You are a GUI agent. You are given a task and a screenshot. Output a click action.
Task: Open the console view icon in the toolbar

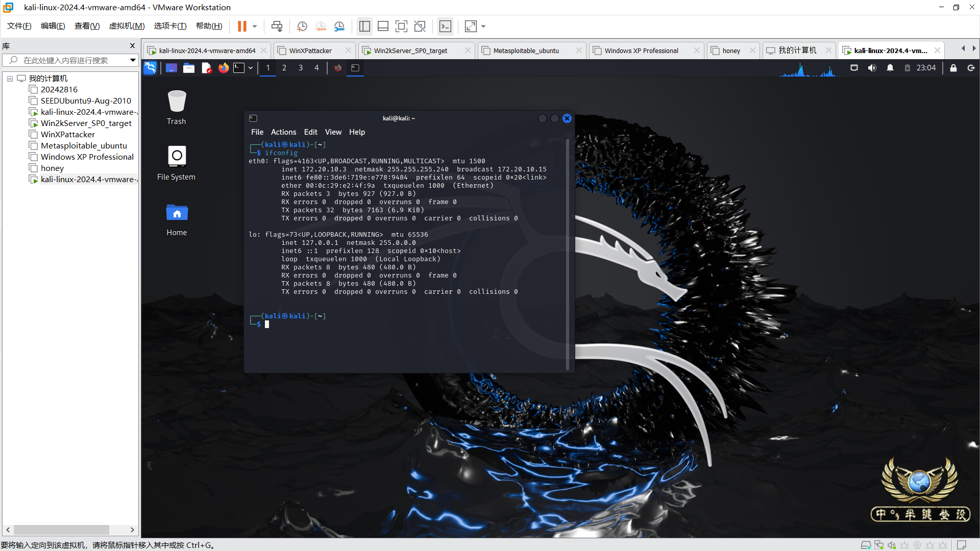pos(445,27)
